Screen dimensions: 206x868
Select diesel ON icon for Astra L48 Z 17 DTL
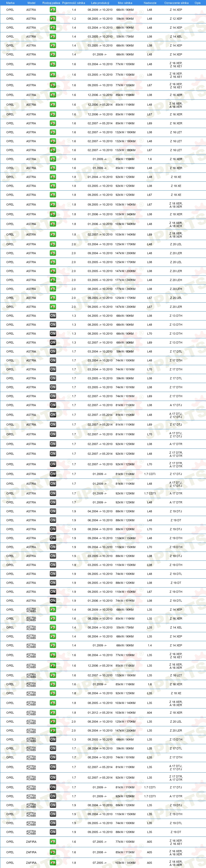pyautogui.click(x=53, y=351)
